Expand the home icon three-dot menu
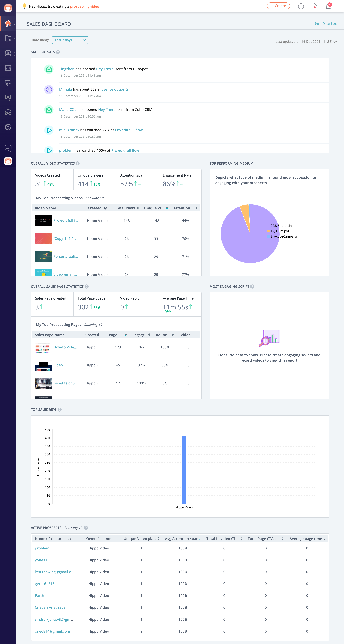This screenshot has height=644, width=344. (14, 24)
